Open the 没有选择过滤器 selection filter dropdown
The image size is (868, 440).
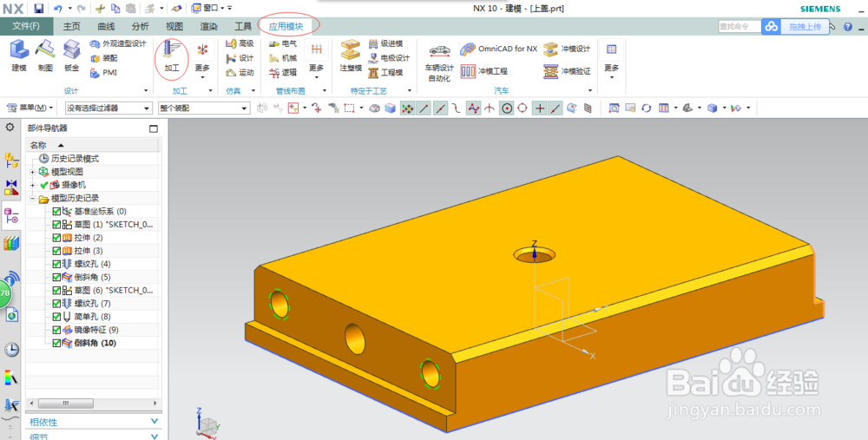[x=108, y=108]
